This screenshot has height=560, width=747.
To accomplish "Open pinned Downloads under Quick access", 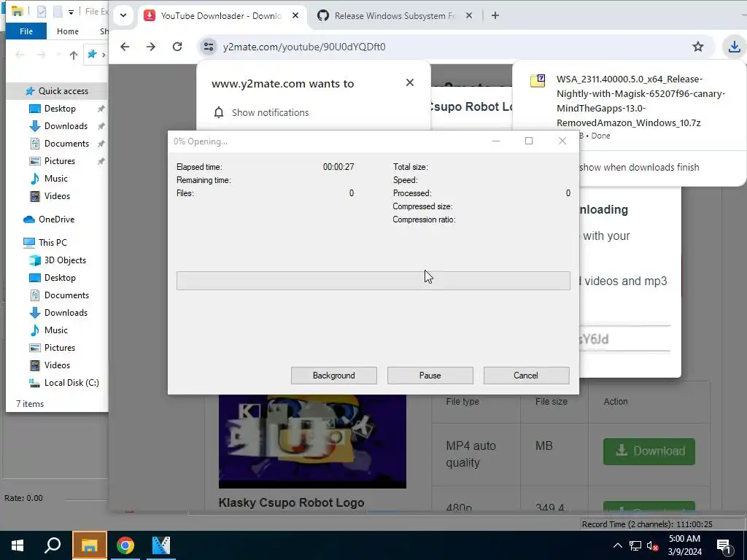I will click(x=66, y=126).
